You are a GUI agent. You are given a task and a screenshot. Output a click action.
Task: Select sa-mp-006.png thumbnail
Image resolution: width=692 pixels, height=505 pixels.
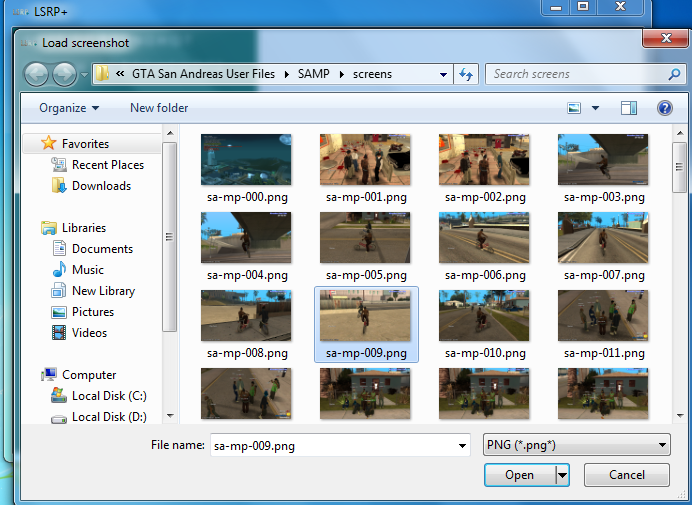(x=484, y=237)
